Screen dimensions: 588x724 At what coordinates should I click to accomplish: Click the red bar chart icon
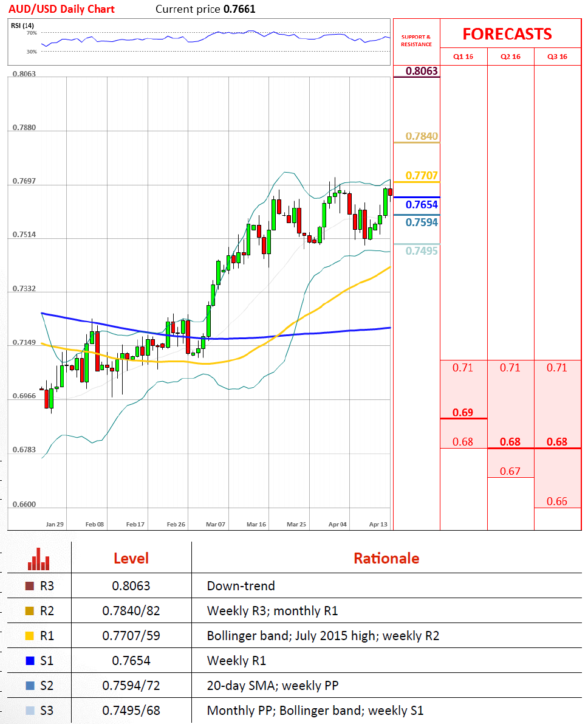(x=38, y=559)
